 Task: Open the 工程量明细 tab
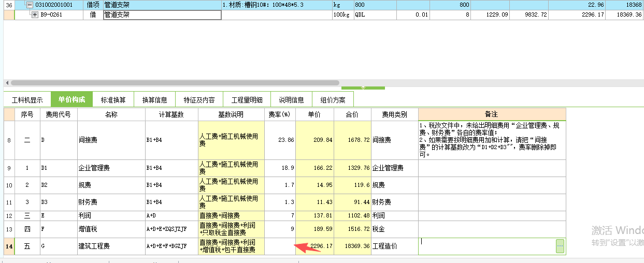(x=247, y=99)
